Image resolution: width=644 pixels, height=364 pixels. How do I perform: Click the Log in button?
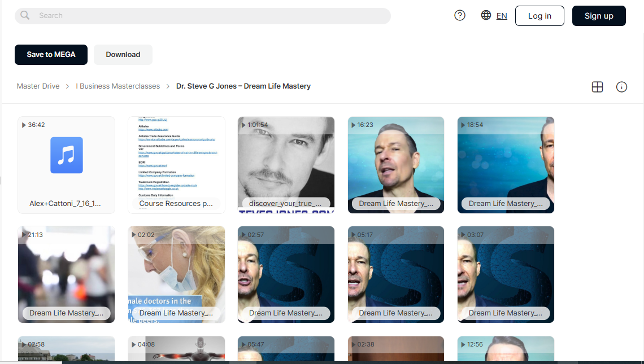tap(539, 16)
